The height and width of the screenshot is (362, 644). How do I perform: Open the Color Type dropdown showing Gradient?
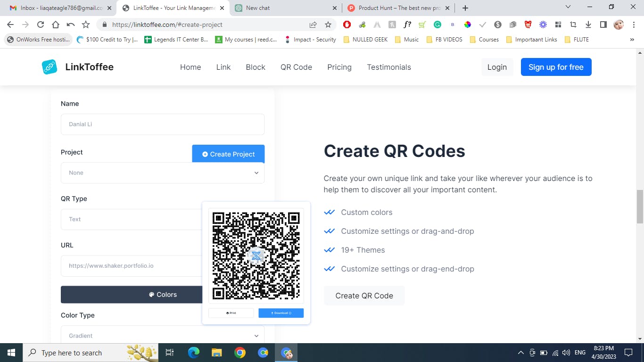pyautogui.click(x=163, y=335)
